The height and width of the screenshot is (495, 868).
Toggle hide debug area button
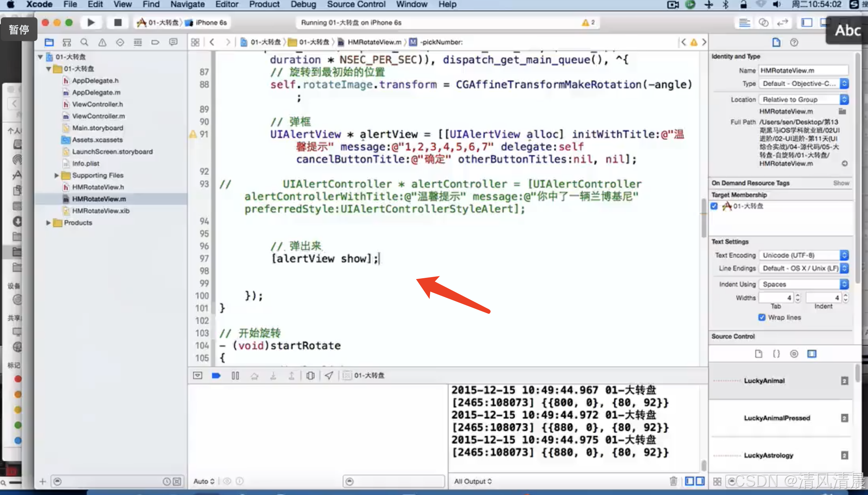click(x=197, y=376)
